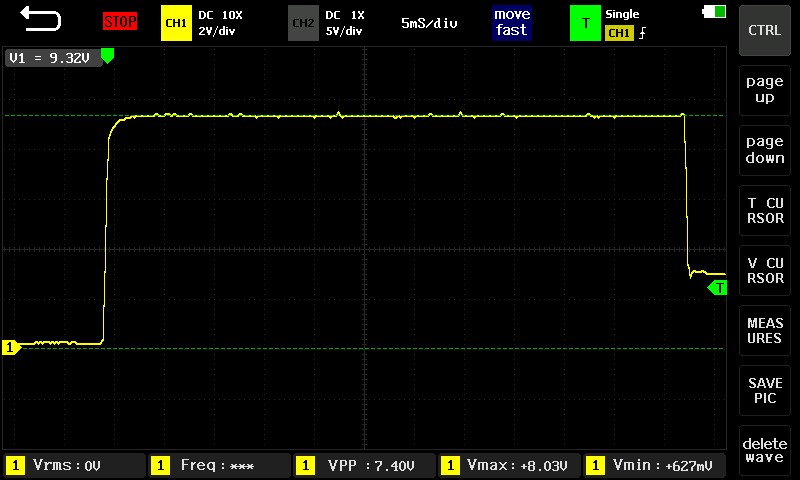Save screenshot with SAVE PIC
The height and width of the screenshot is (480, 800).
764,390
